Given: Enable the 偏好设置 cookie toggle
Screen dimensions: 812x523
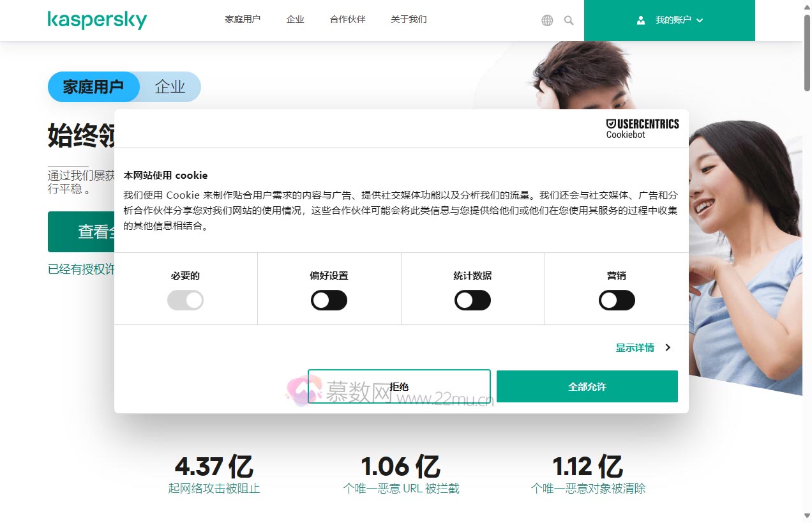Looking at the screenshot, I should 329,300.
